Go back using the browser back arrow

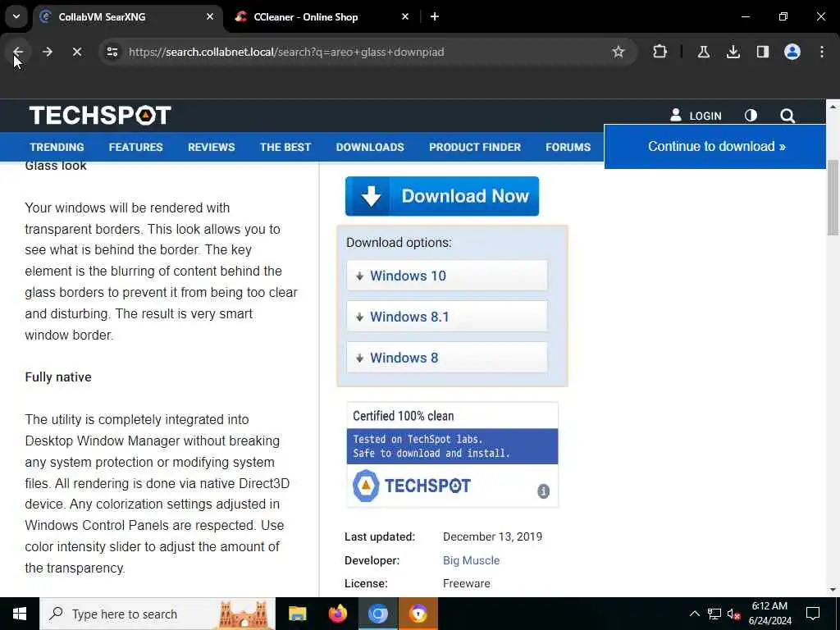click(x=18, y=52)
